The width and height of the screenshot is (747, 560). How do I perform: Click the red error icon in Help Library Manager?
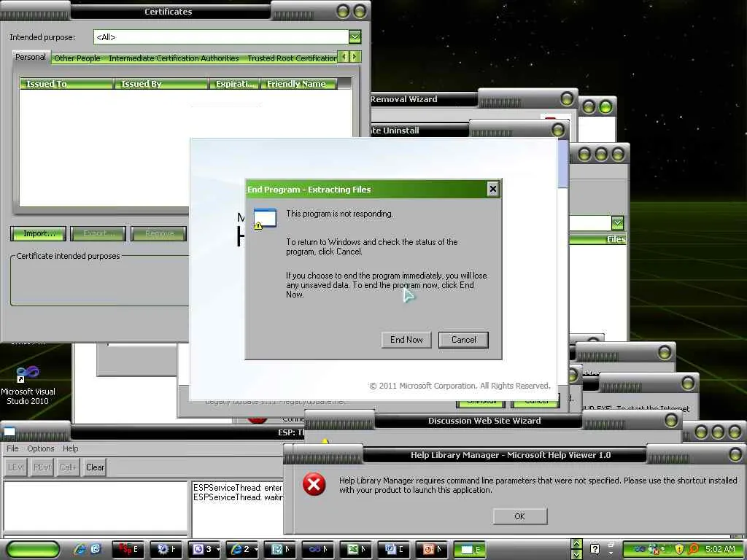[x=314, y=484]
